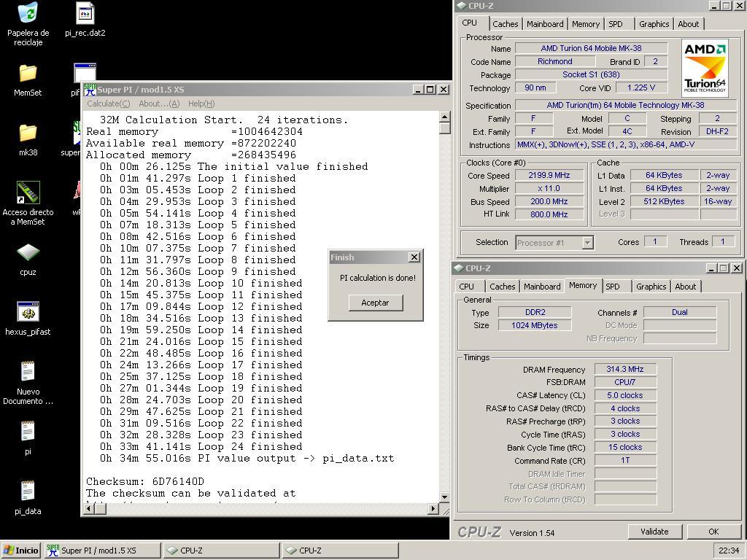Open the pi_data text file icon
The image size is (747, 560).
point(28,491)
